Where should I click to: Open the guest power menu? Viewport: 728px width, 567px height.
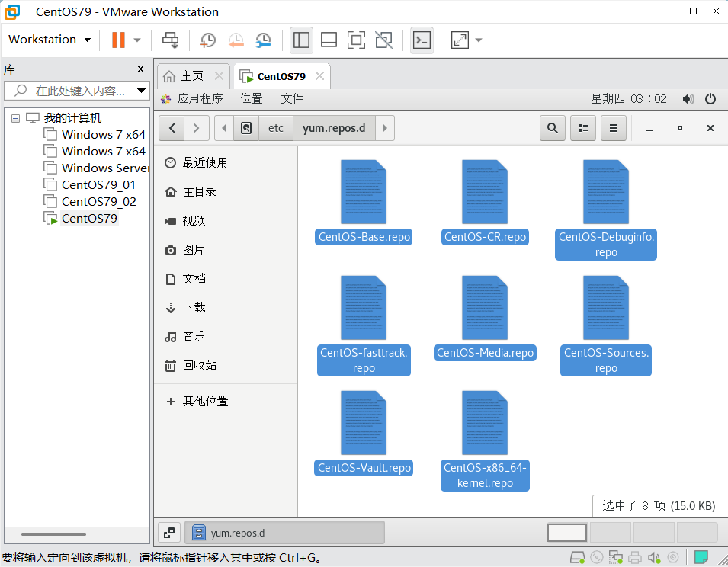point(710,99)
